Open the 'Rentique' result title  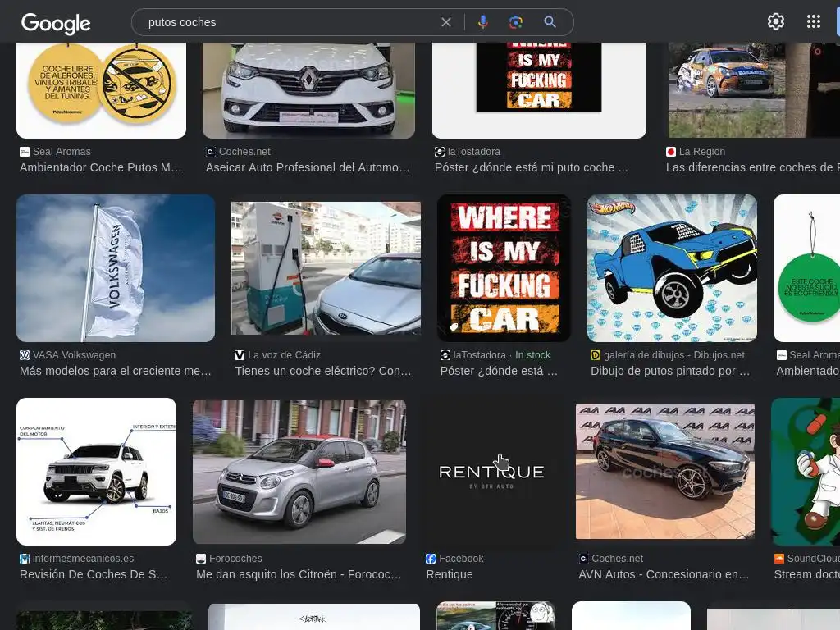450,575
